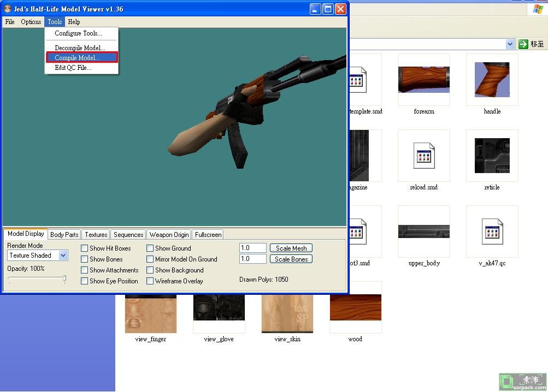Enable Show Hit Boxes checkbox
Screen dimensions: 548x392
pyautogui.click(x=84, y=248)
